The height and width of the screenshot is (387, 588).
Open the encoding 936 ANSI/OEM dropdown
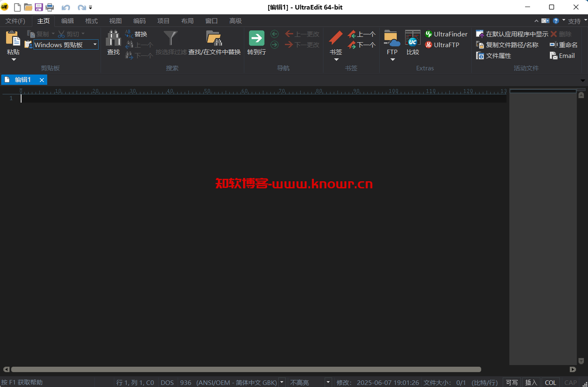tap(282, 382)
